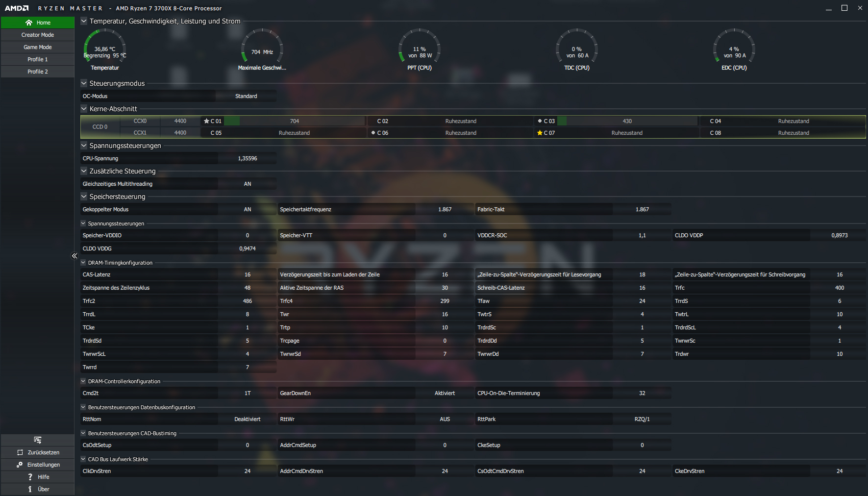
Task: Click CAS-Latenz value 16
Action: click(248, 274)
